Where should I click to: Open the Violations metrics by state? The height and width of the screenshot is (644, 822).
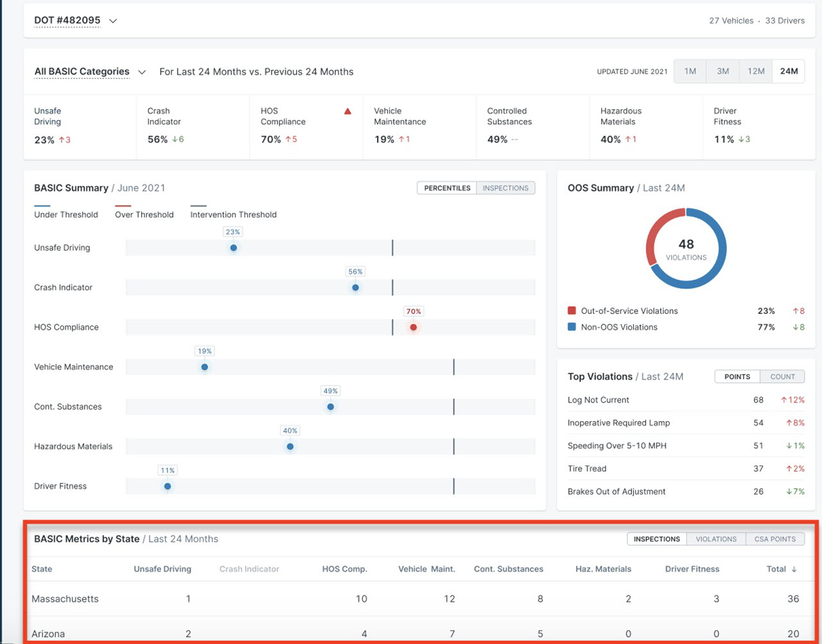[x=716, y=539]
